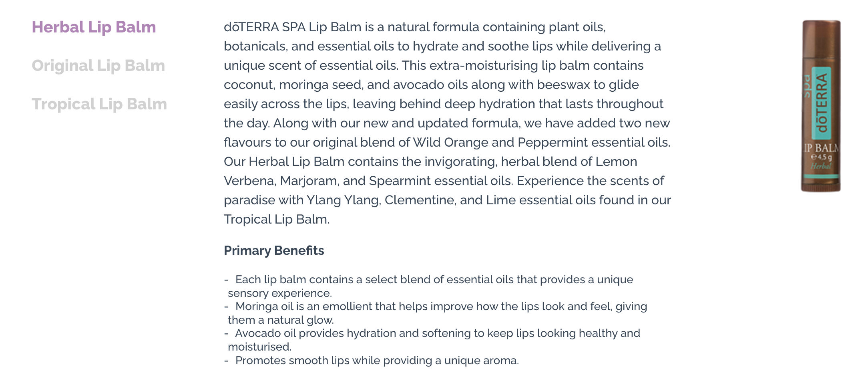Viewport: 868px width, 375px height.
Task: Click the 'Wild Orange and Peppermint' text
Action: [x=500, y=142]
